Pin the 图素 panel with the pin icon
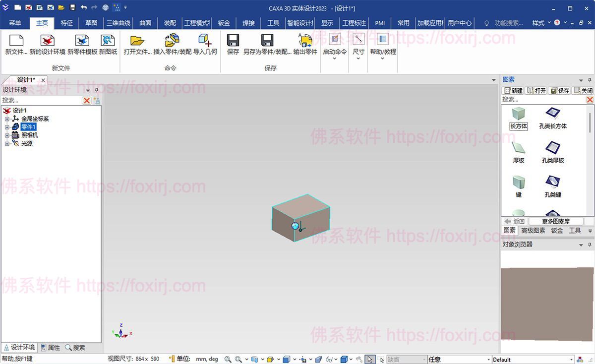Viewport: 595px width, 364px height. tap(590, 79)
